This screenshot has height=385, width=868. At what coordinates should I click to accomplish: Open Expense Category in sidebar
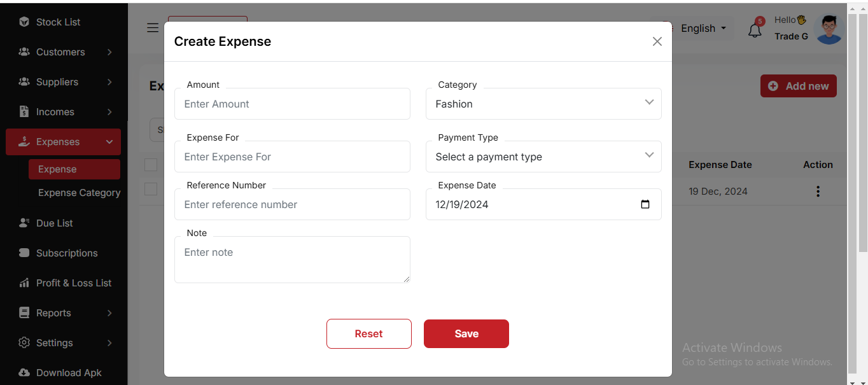(79, 193)
